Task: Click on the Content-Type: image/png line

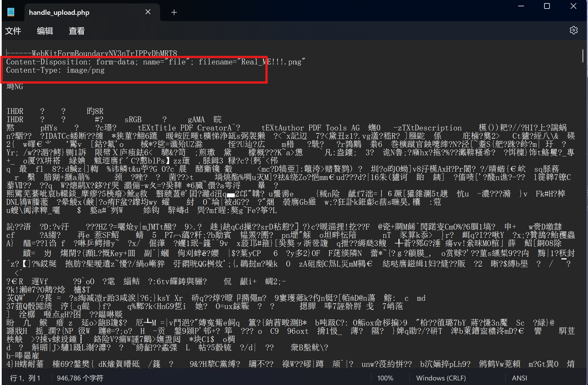Action: [x=55, y=70]
